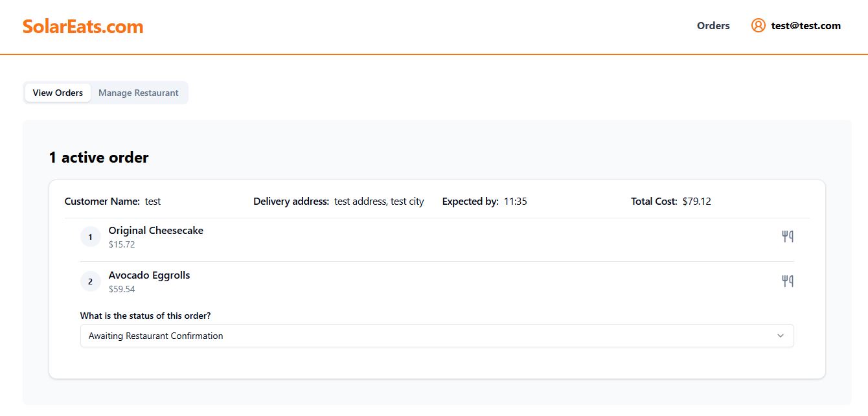Select the Original Cheesecake item name

point(156,231)
